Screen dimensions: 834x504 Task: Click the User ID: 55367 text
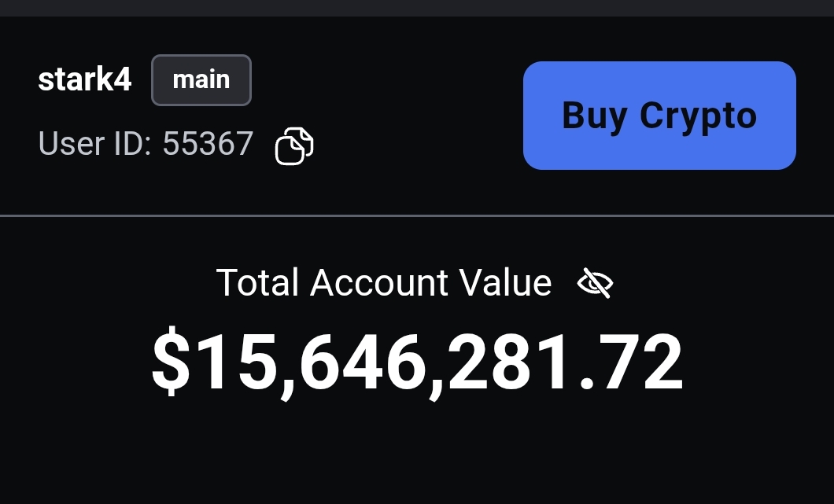(146, 144)
